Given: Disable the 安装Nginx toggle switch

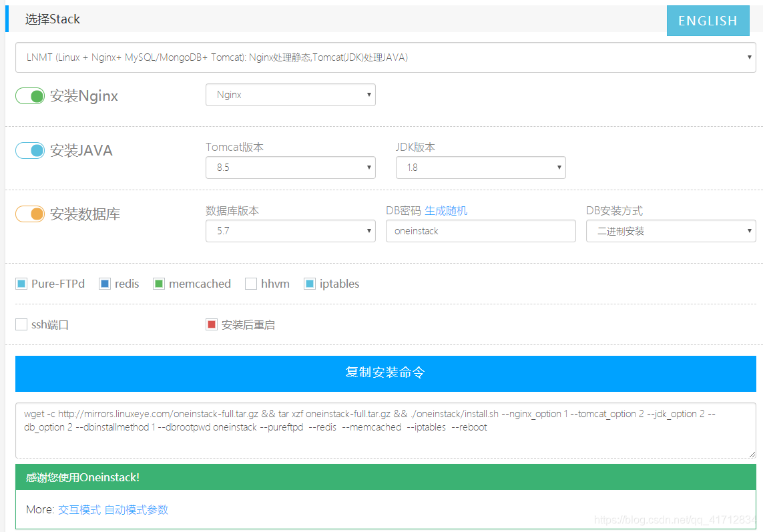Looking at the screenshot, I should pyautogui.click(x=29, y=95).
